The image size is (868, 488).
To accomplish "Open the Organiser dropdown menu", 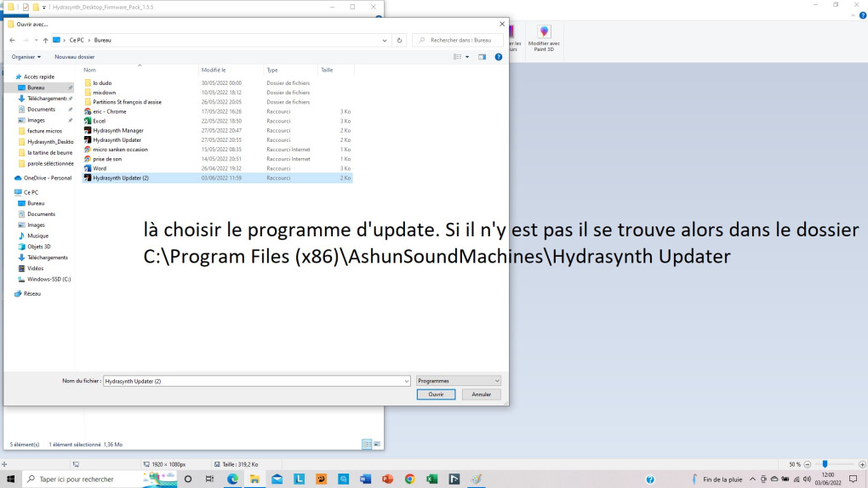I will pos(26,57).
